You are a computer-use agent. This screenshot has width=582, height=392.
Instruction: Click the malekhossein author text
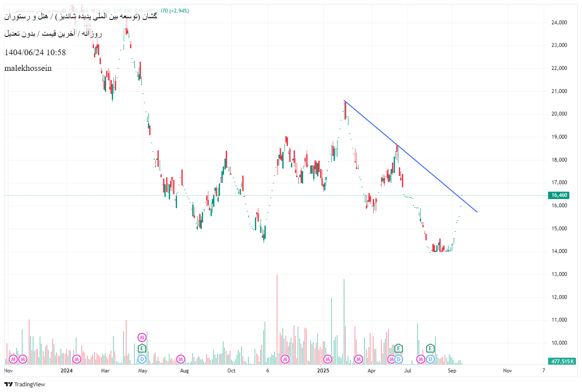(28, 68)
